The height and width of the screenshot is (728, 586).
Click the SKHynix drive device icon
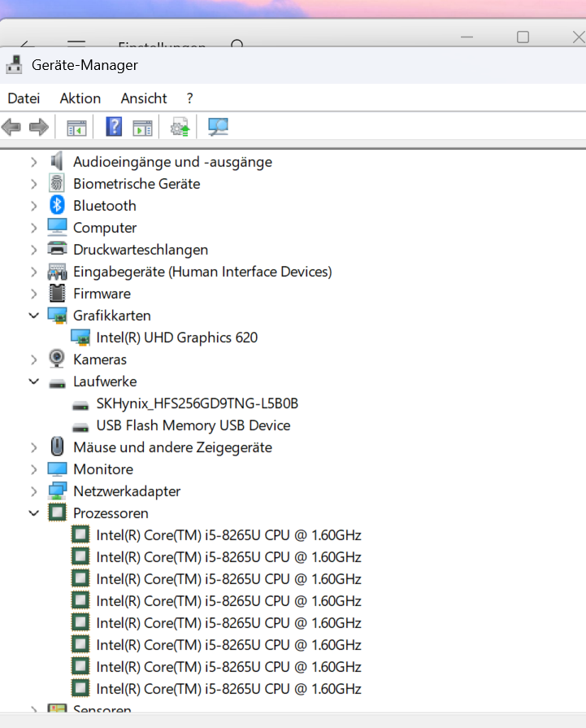[x=80, y=405]
